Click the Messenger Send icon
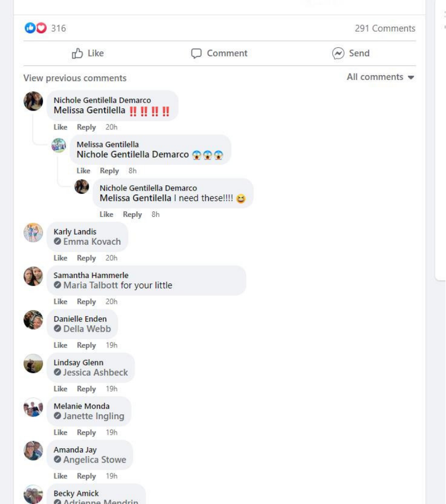This screenshot has width=446, height=504. [338, 53]
